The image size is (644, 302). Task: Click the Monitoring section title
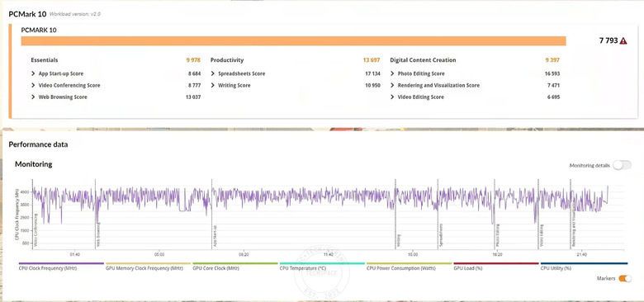point(34,164)
